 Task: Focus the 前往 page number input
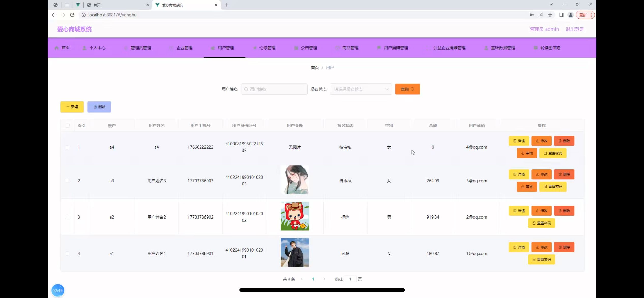pos(350,279)
